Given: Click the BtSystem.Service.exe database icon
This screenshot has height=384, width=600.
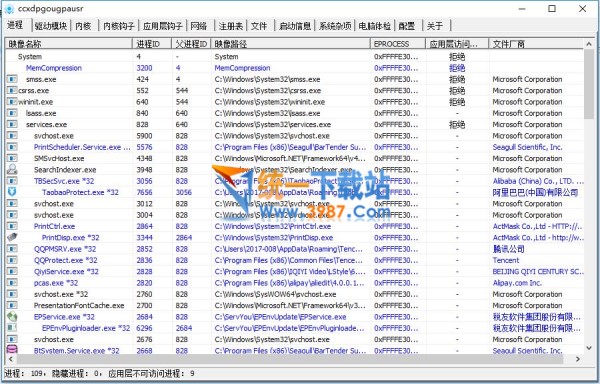Looking at the screenshot, I should [12, 350].
